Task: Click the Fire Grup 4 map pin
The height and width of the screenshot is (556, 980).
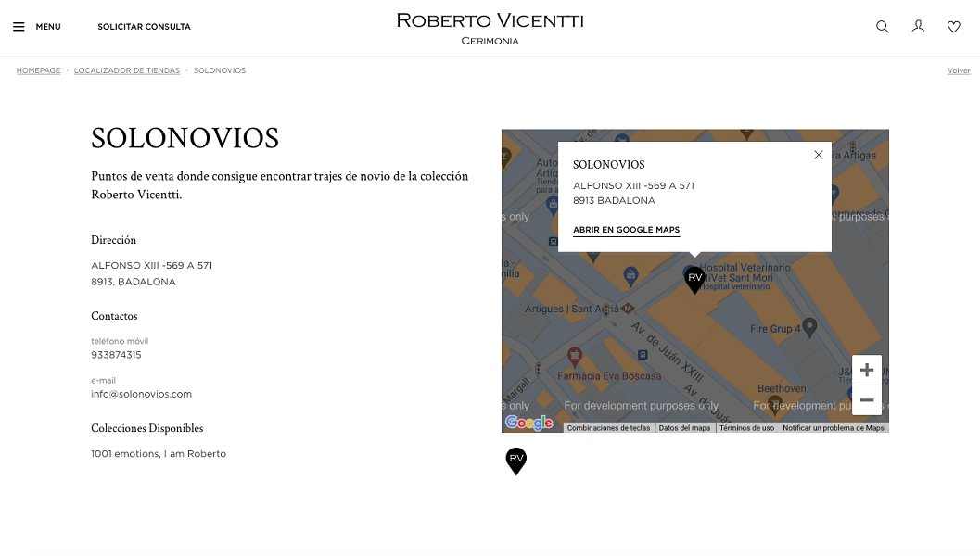Action: point(809,327)
